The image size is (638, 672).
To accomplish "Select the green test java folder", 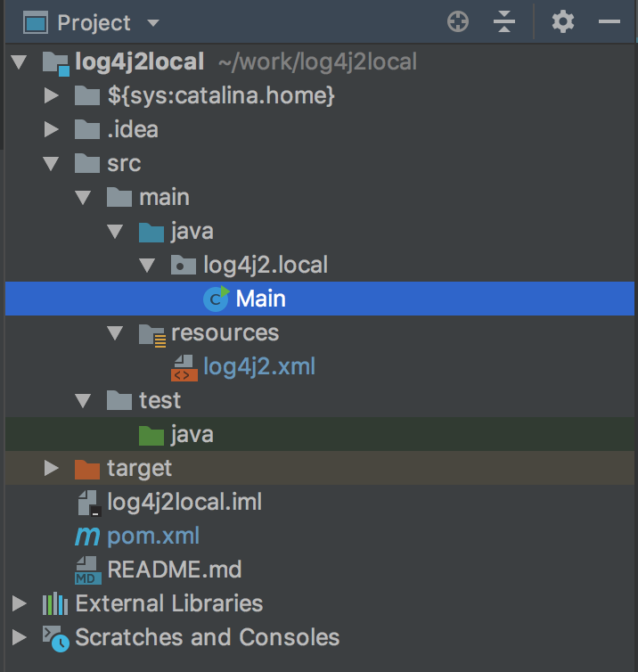I will (320, 434).
